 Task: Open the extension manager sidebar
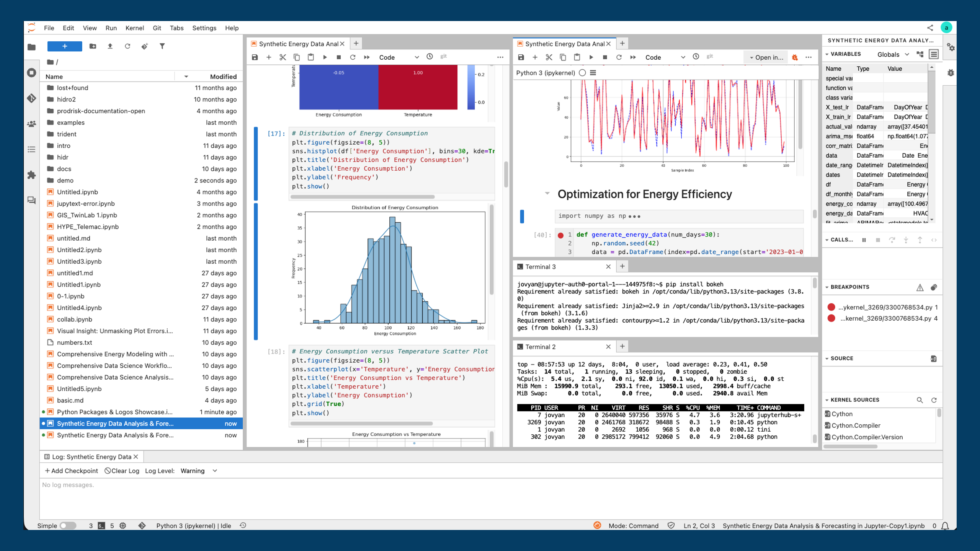tap(32, 175)
